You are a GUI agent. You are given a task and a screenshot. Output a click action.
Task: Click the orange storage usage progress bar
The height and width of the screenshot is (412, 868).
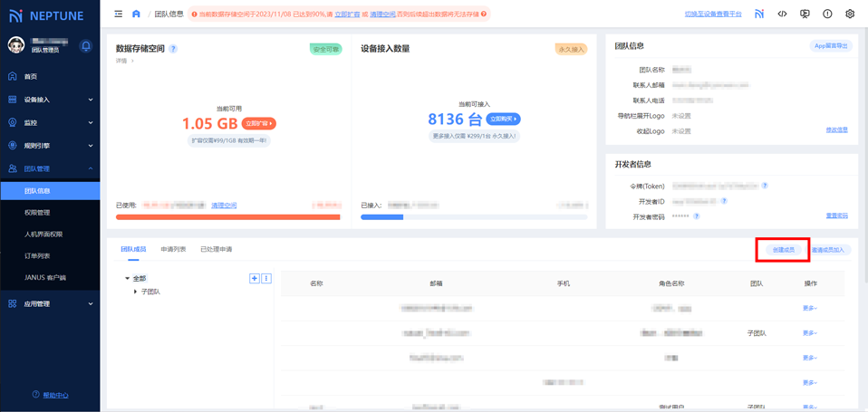(227, 217)
